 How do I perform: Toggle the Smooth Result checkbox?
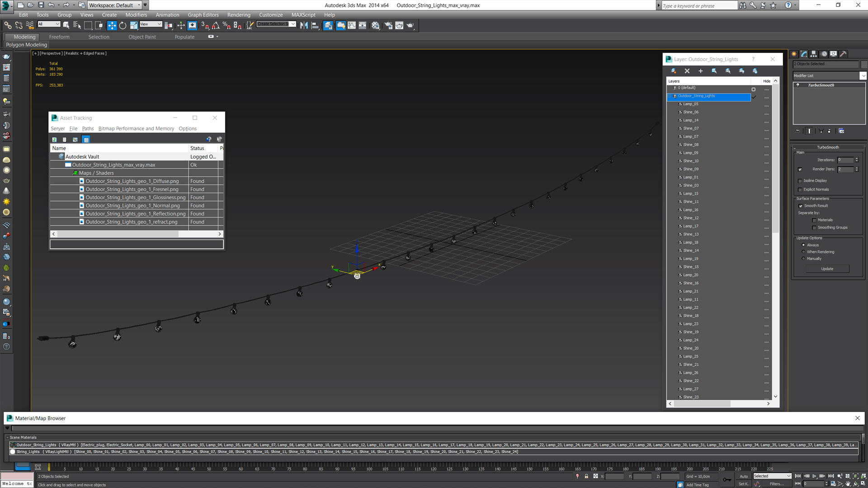pos(801,206)
